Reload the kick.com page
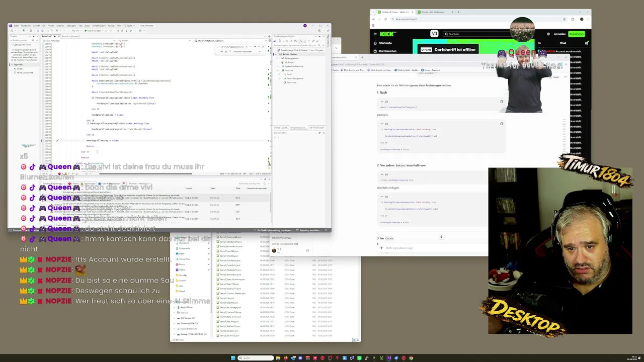The image size is (644, 362). (x=385, y=19)
